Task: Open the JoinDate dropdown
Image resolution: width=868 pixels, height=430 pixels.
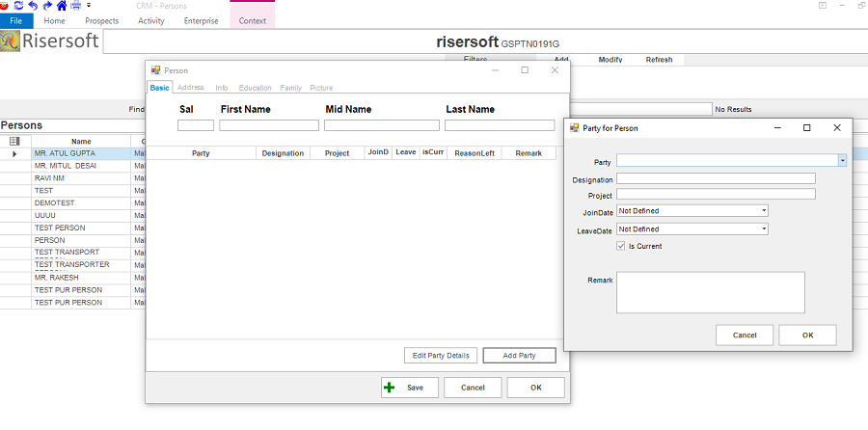Action: (x=764, y=210)
